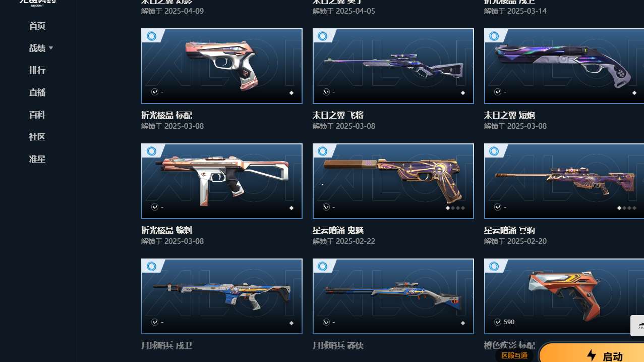The height and width of the screenshot is (362, 644).
Task: Click the blue ring badge on 月球哨兵 戍卫 card
Action: point(151,267)
